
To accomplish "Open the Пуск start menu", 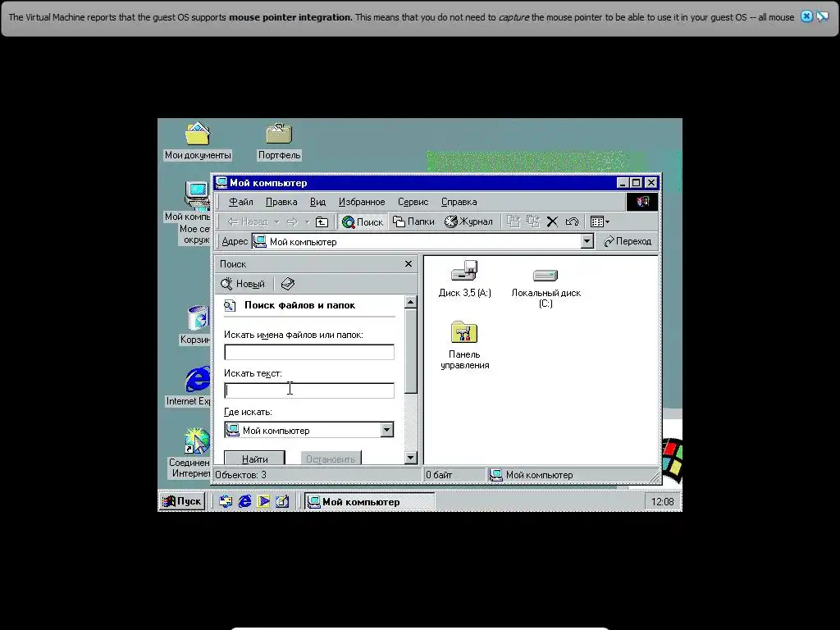I will click(183, 501).
